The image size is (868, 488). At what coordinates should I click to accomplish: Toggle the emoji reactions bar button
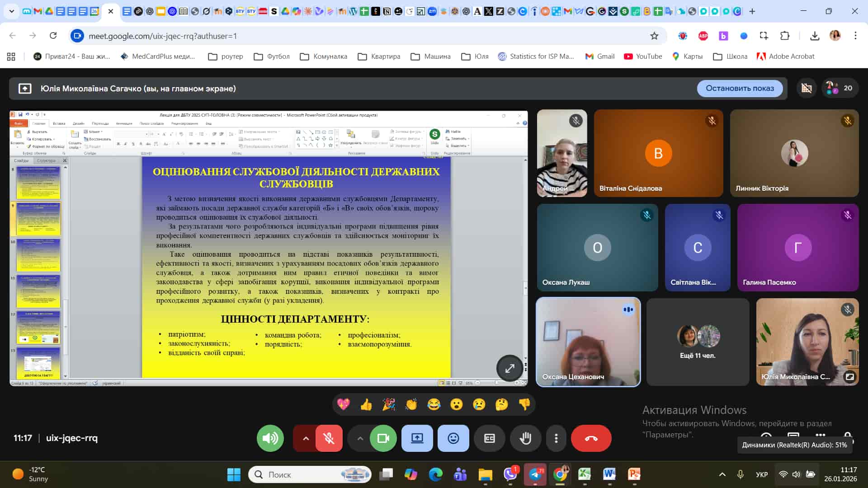453,438
